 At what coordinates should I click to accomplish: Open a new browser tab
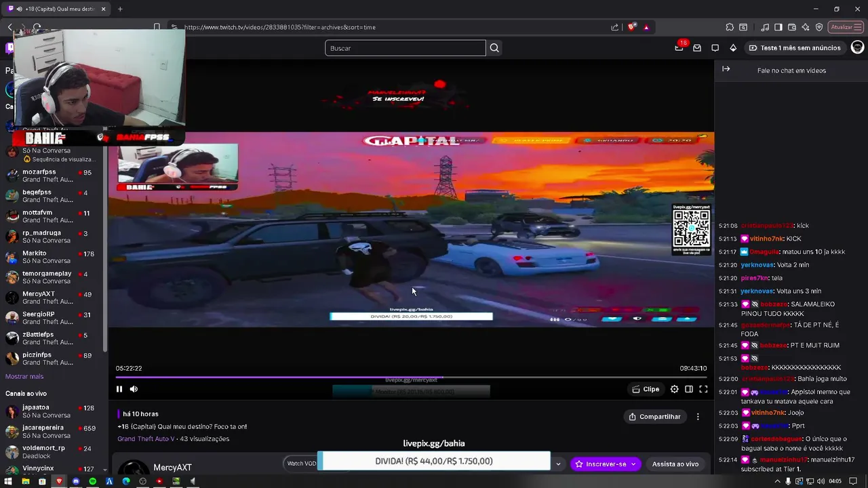[x=120, y=9]
